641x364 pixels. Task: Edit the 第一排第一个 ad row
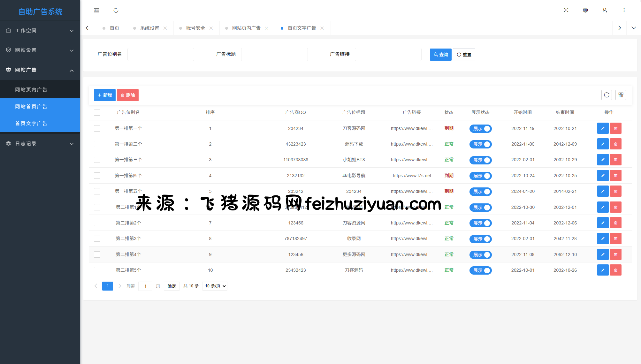(603, 128)
